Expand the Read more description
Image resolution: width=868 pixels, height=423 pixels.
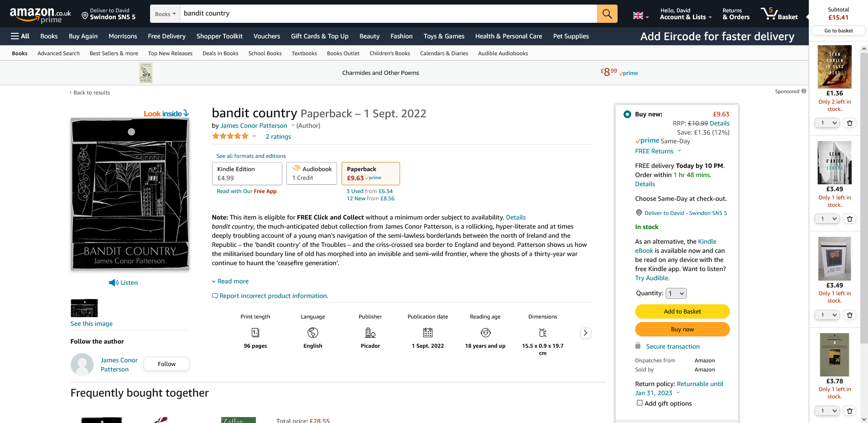tap(233, 282)
